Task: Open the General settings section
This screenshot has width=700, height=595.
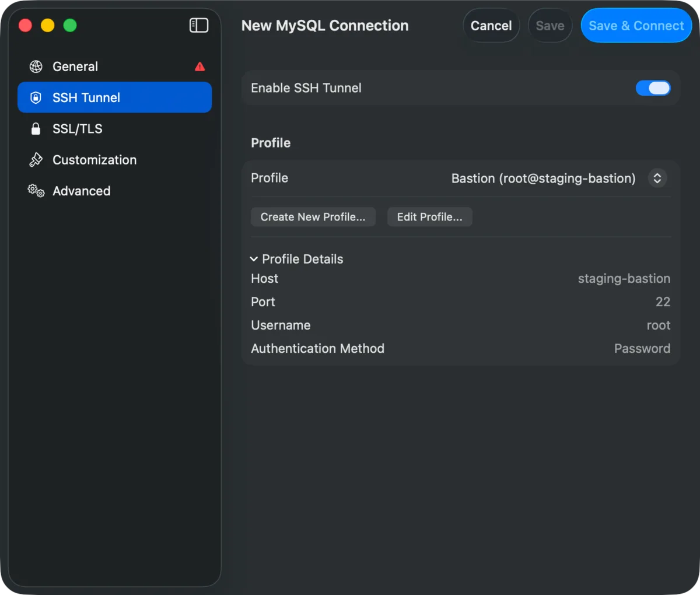Action: click(x=114, y=66)
